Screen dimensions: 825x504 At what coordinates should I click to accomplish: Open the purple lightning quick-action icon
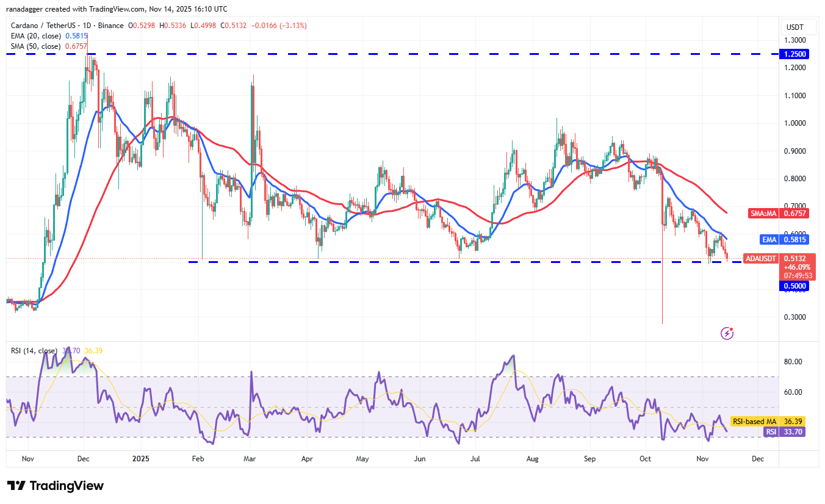coord(726,332)
